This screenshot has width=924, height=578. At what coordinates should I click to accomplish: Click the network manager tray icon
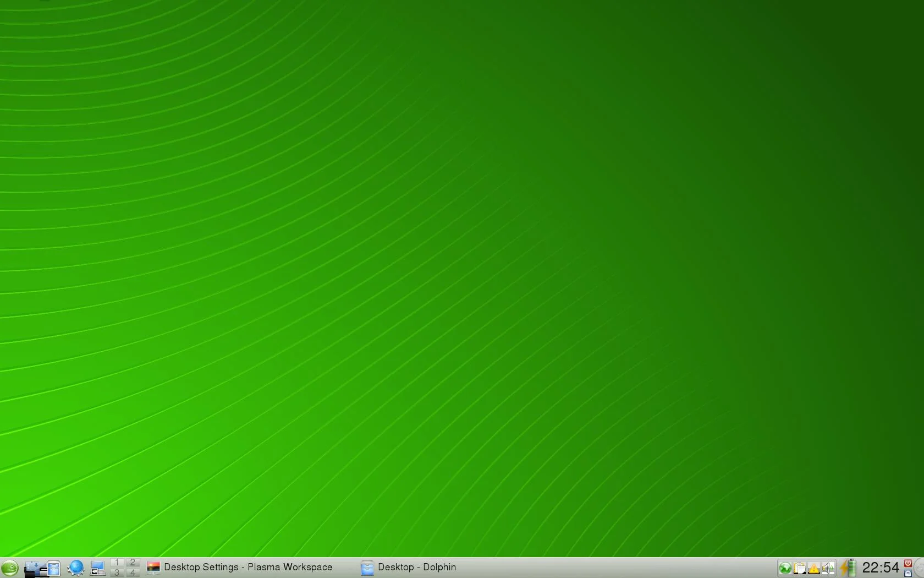785,568
